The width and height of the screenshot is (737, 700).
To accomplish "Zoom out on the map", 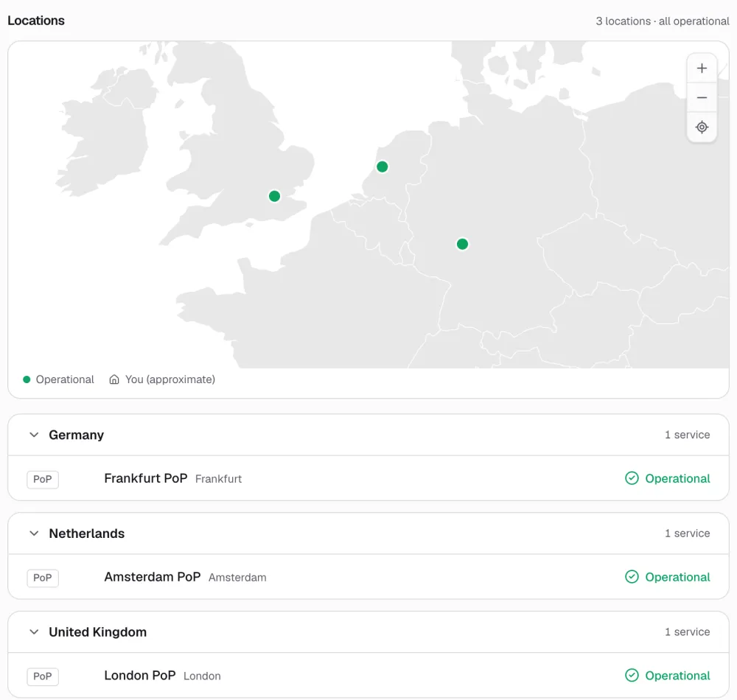I will coord(702,98).
